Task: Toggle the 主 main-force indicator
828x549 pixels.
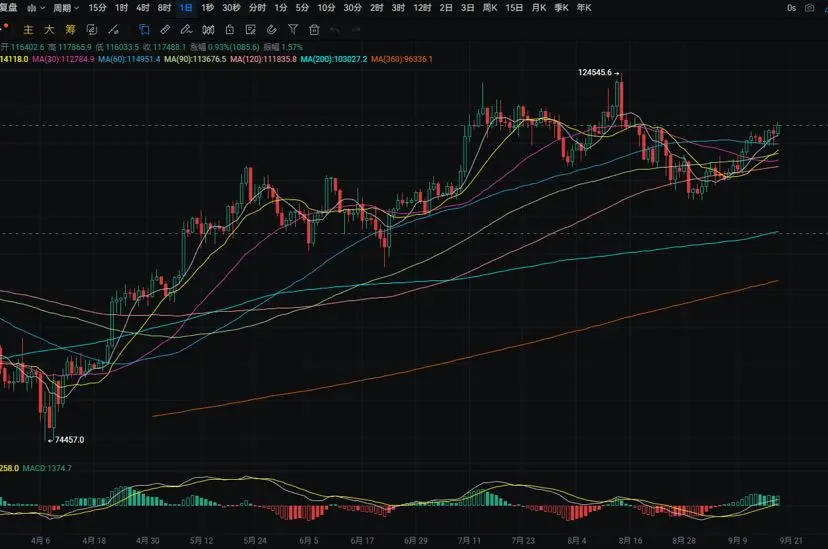Action: coord(29,30)
